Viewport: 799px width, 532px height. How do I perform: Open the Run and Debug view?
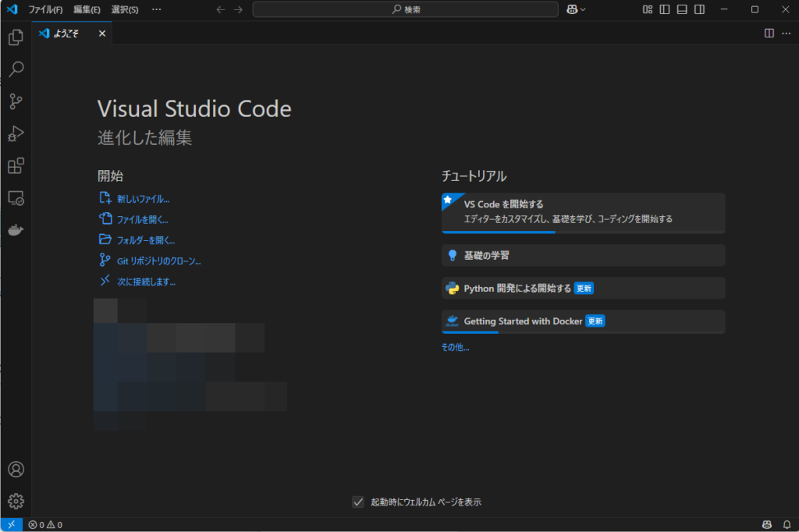pos(16,133)
